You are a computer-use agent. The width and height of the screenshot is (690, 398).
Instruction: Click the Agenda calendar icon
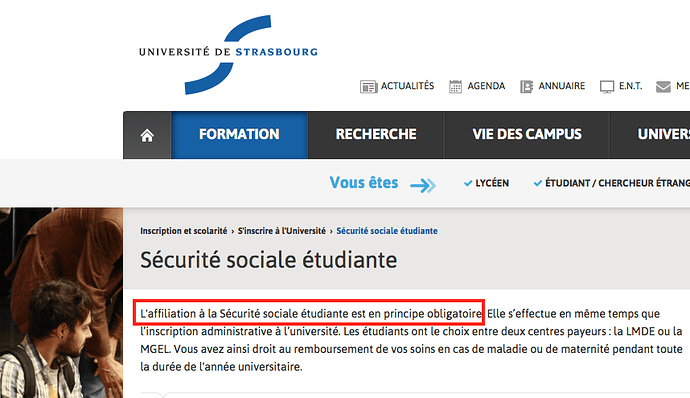(x=455, y=87)
